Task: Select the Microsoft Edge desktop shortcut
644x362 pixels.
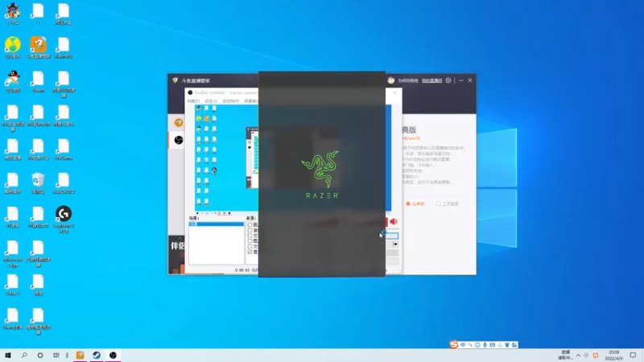Action: click(x=13, y=254)
